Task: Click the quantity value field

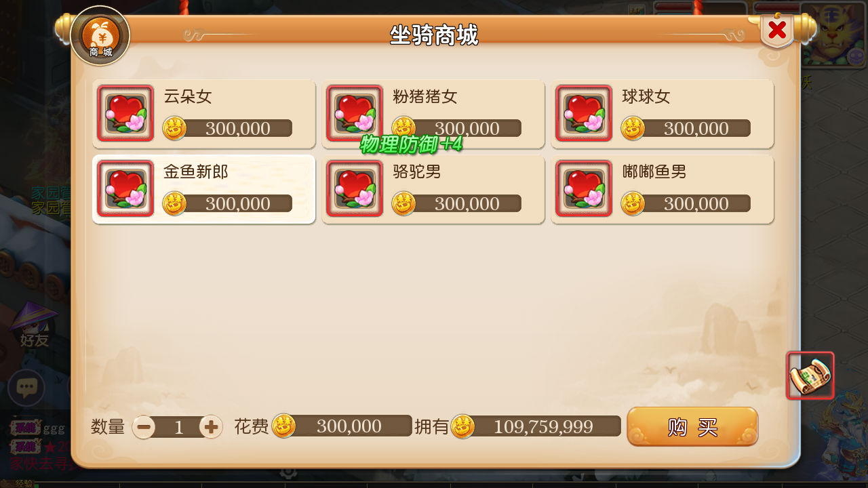Action: coord(178,427)
